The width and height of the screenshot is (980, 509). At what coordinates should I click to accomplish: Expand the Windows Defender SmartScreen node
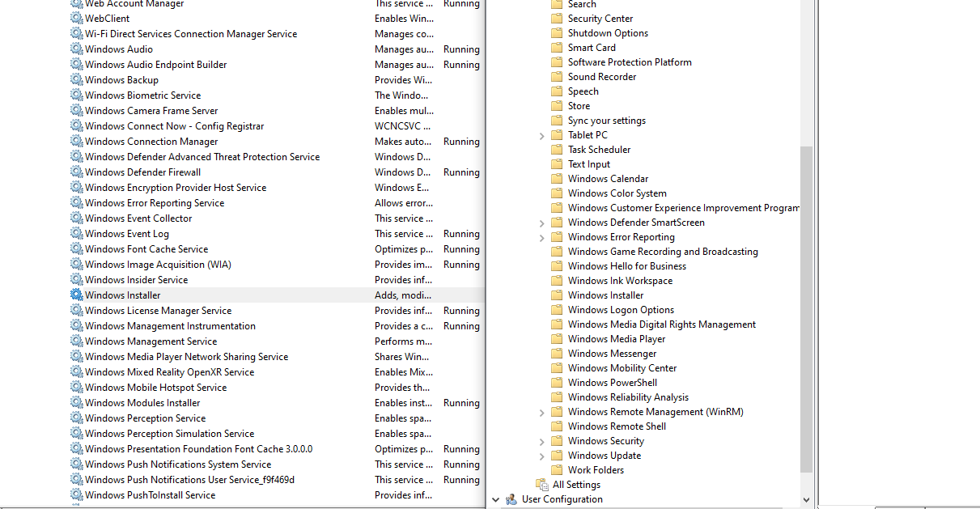[542, 223]
